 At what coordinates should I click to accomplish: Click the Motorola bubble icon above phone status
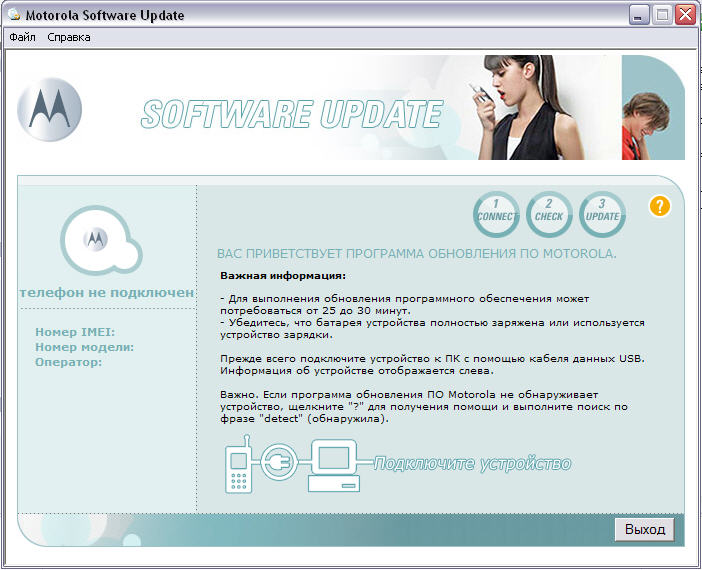click(101, 240)
